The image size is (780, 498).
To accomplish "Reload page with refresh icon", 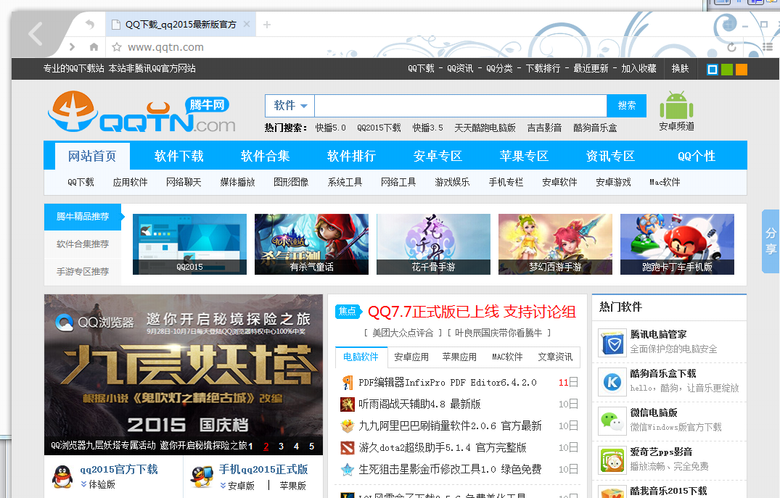I will point(731,47).
